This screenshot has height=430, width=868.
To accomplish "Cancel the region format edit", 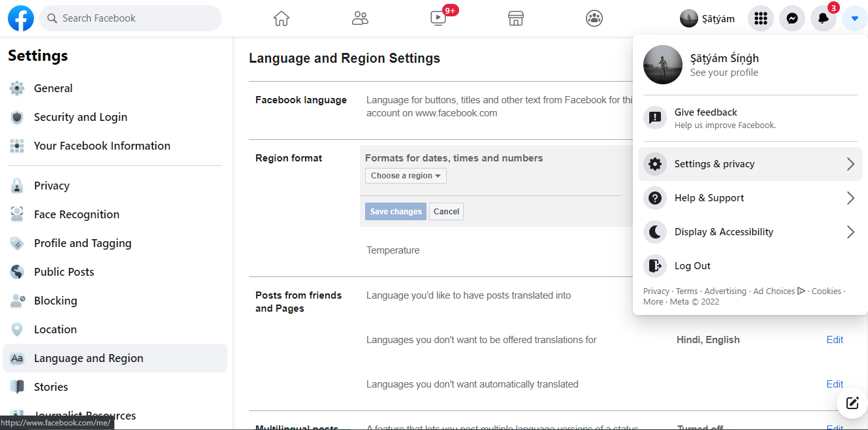I will 447,212.
